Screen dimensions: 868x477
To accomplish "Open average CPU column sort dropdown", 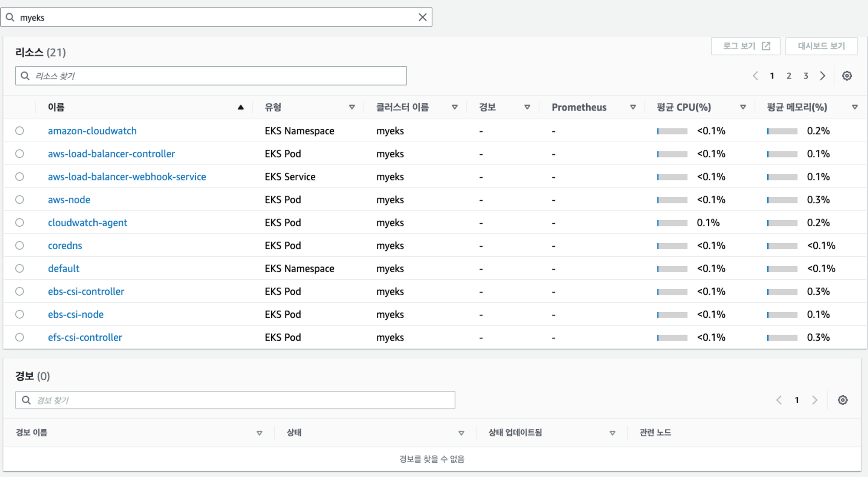I will [x=743, y=107].
